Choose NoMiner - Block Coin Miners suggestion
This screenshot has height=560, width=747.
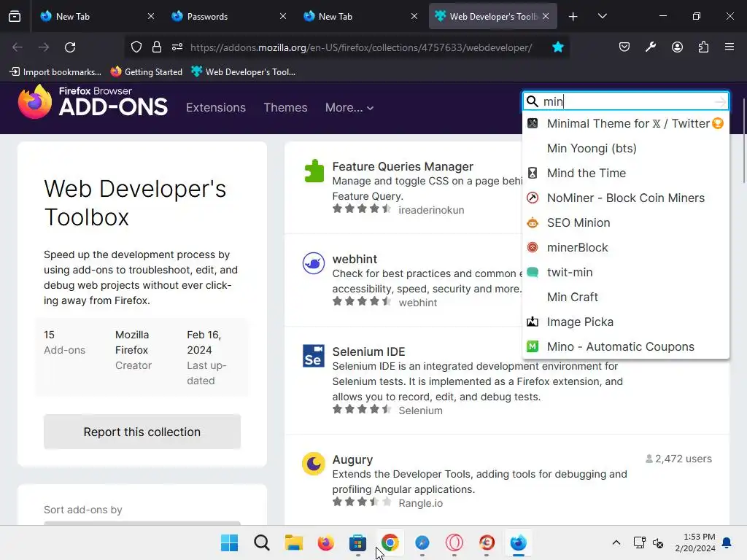(x=625, y=198)
